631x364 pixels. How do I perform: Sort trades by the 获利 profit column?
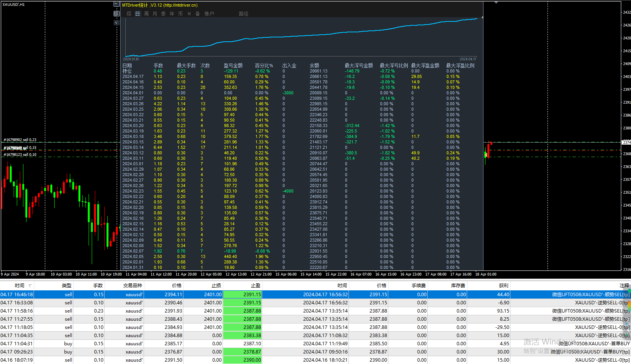pos(503,286)
